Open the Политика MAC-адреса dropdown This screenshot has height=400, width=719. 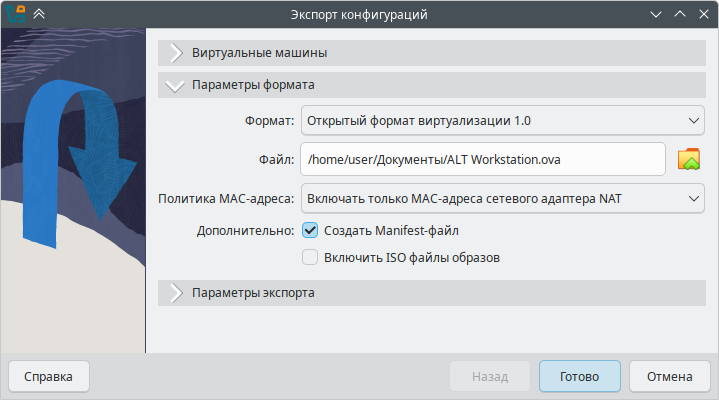[501, 198]
